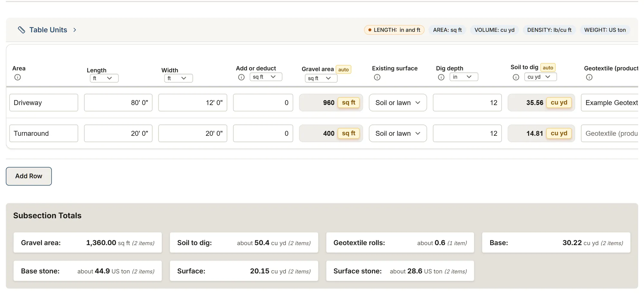Click Driveway Add or deduct field
644x294 pixels.
point(263,103)
